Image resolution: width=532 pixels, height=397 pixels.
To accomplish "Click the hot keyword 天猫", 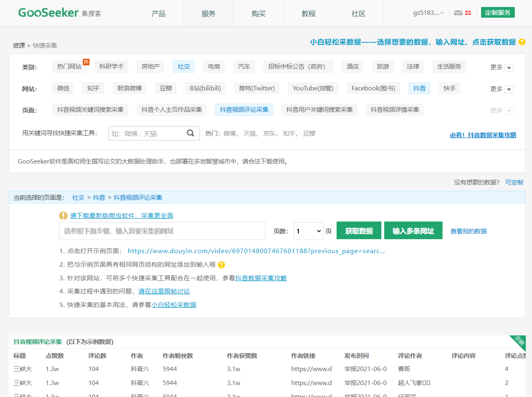I will pyautogui.click(x=250, y=134).
